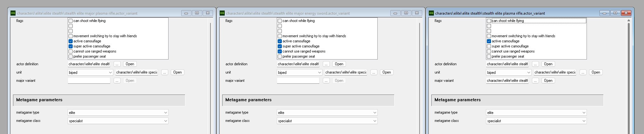Browse unit reference in middle window
Screen dimensions: 644x134
click(x=374, y=72)
